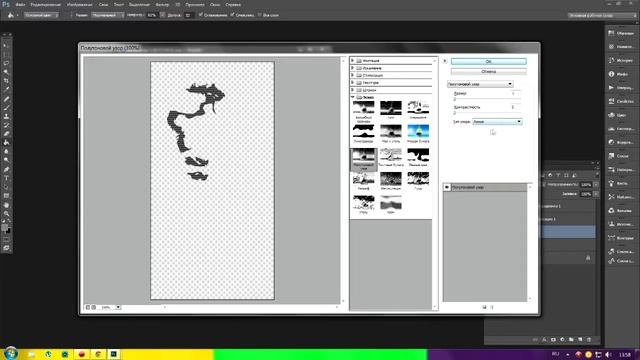Open the Файл menu
640x360 pixels.
20,4
